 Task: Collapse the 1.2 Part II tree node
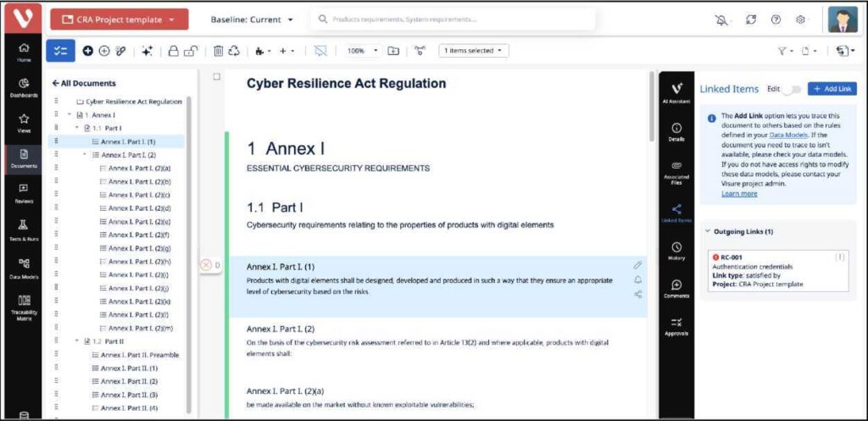click(77, 341)
